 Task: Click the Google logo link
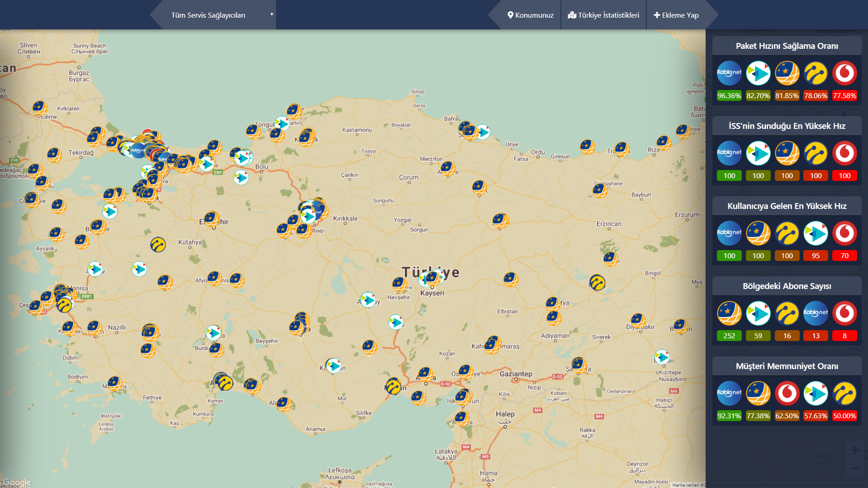pyautogui.click(x=17, y=482)
